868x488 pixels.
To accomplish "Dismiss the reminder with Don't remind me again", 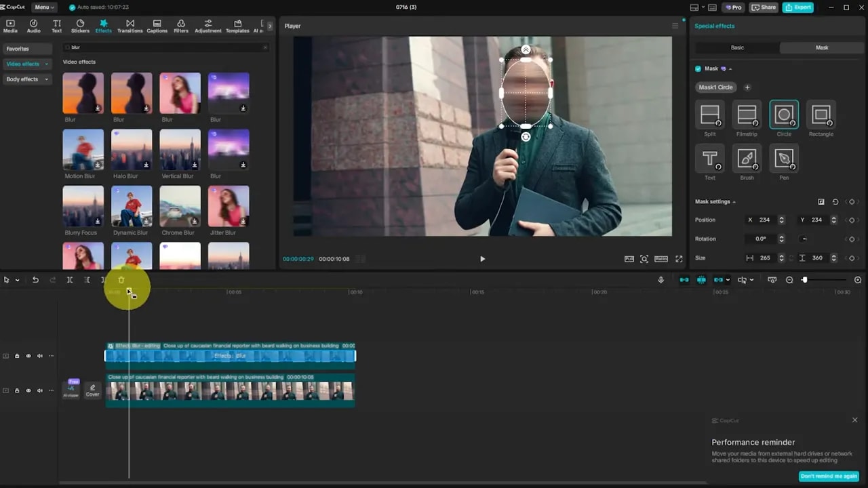I will tap(829, 476).
